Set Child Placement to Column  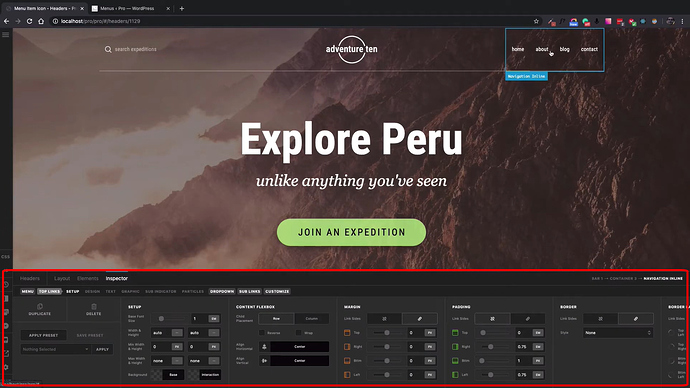[312, 318]
